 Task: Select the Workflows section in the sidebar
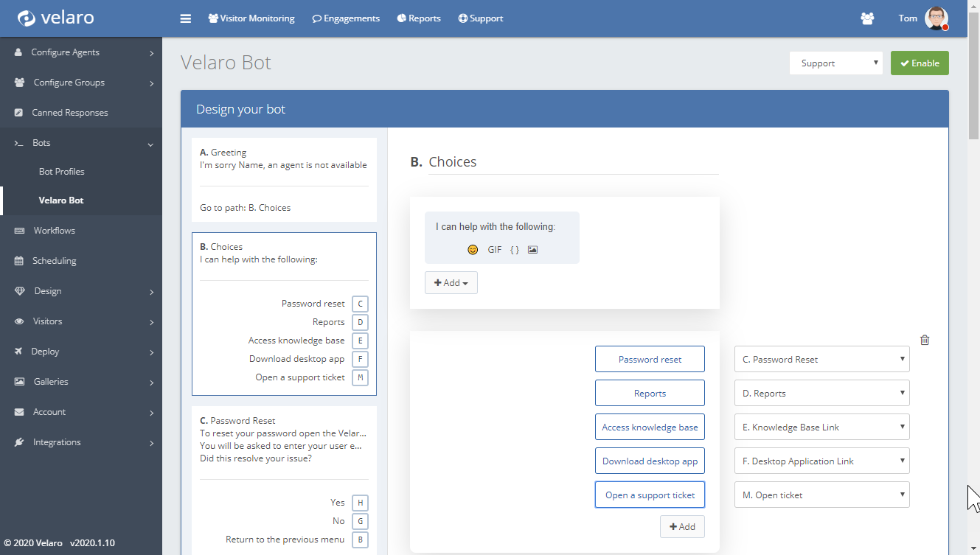pyautogui.click(x=54, y=230)
